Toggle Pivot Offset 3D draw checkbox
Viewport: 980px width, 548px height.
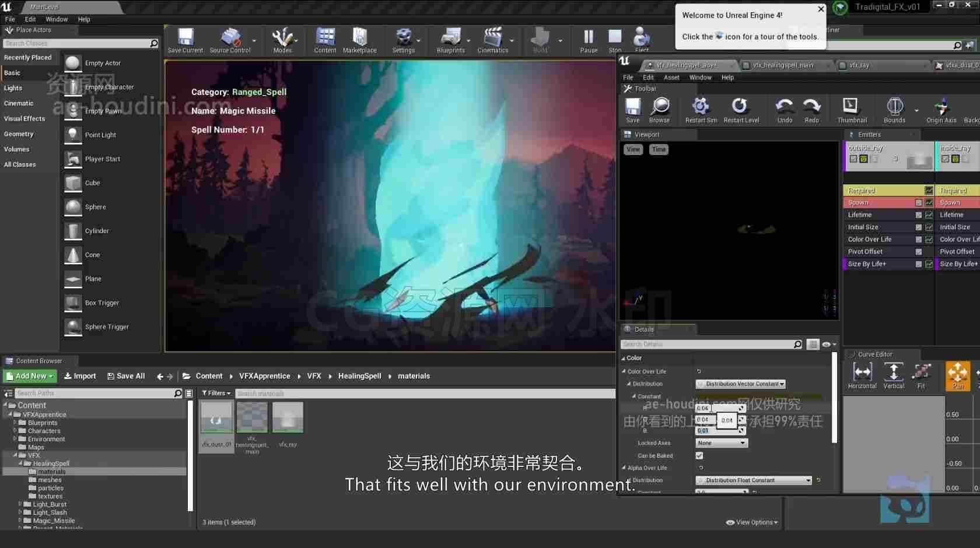pyautogui.click(x=919, y=252)
